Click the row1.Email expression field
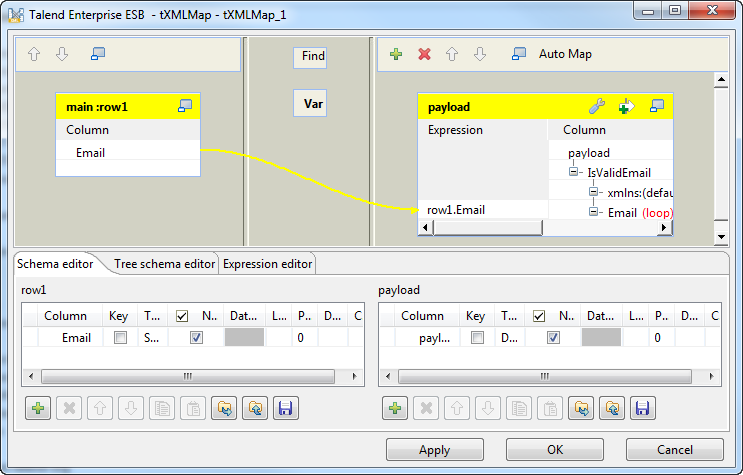Screen dimensions: 743x475 pos(483,210)
